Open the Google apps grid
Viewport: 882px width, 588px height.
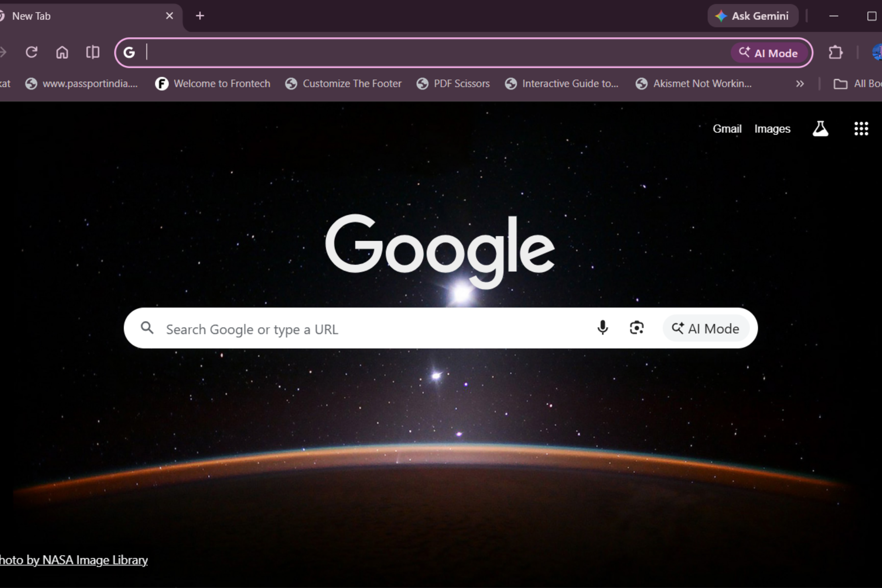tap(861, 129)
